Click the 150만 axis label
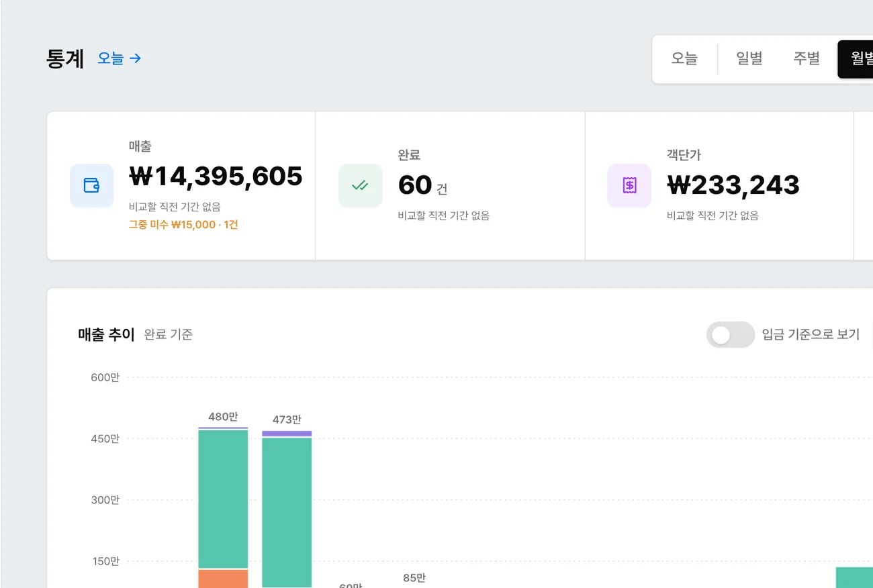This screenshot has width=873, height=588. 105,561
